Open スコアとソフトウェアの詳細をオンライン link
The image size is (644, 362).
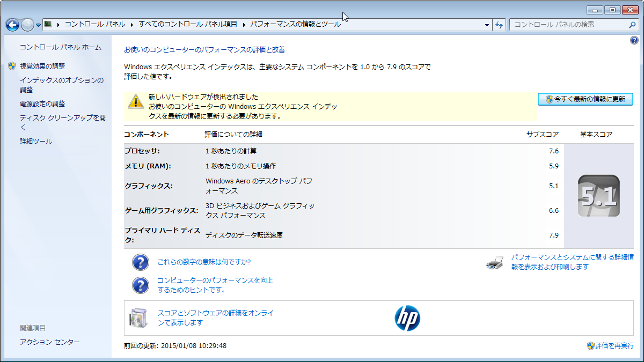[x=216, y=317]
